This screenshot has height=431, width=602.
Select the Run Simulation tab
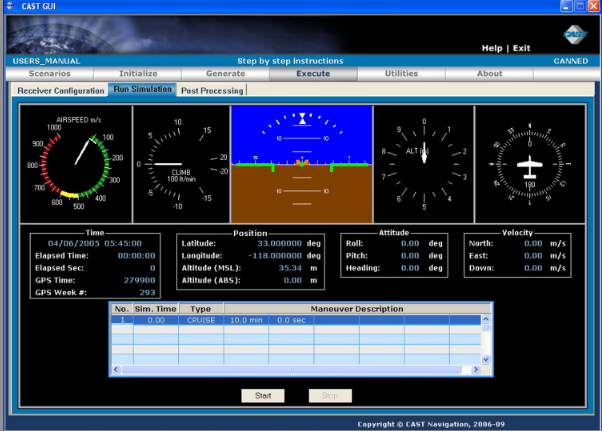coord(142,89)
